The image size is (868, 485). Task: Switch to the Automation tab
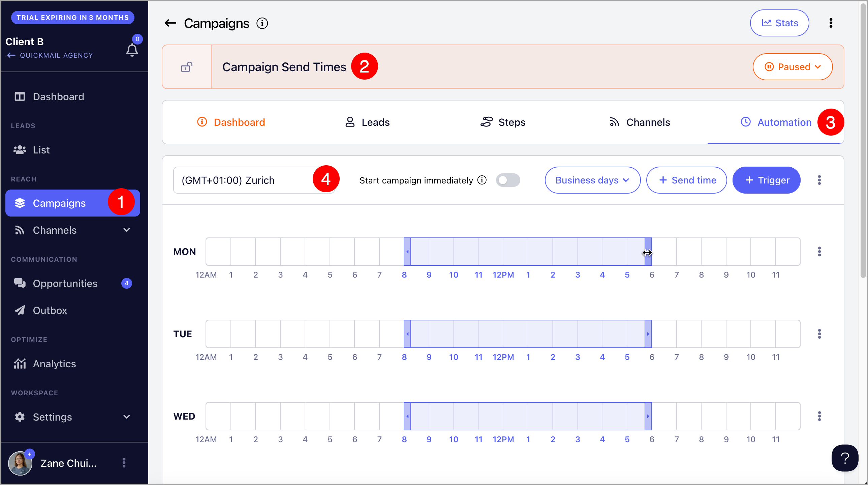(x=776, y=122)
